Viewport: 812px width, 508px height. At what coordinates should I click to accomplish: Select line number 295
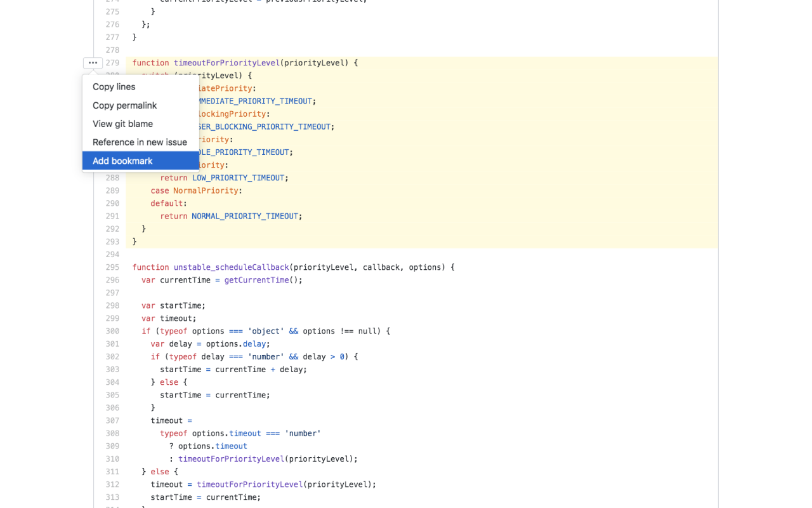(x=112, y=267)
